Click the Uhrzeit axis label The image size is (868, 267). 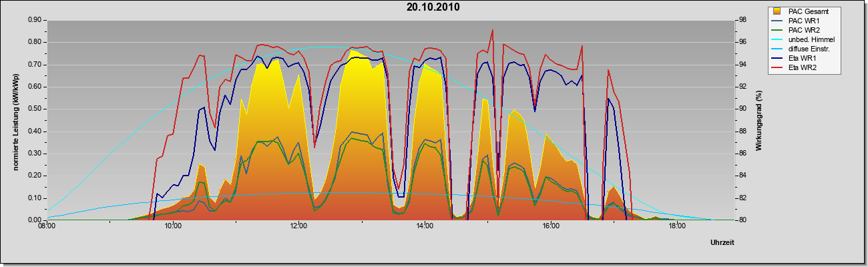pos(722,243)
